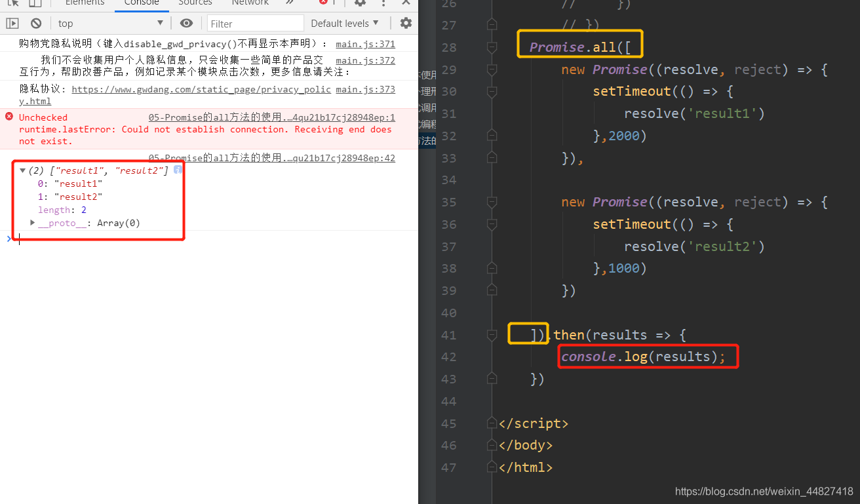
Task: Select the length: 2 property
Action: [x=62, y=210]
